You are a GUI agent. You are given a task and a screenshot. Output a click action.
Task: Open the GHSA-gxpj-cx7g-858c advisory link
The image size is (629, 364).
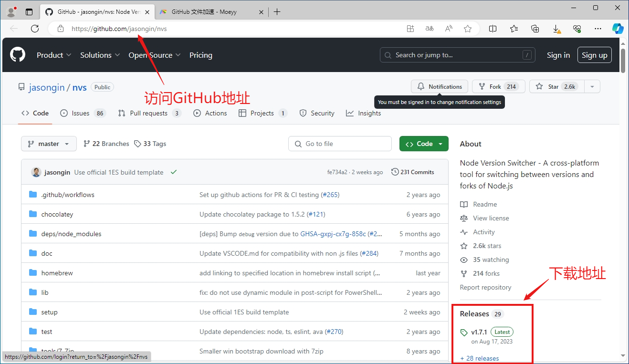[x=333, y=234]
